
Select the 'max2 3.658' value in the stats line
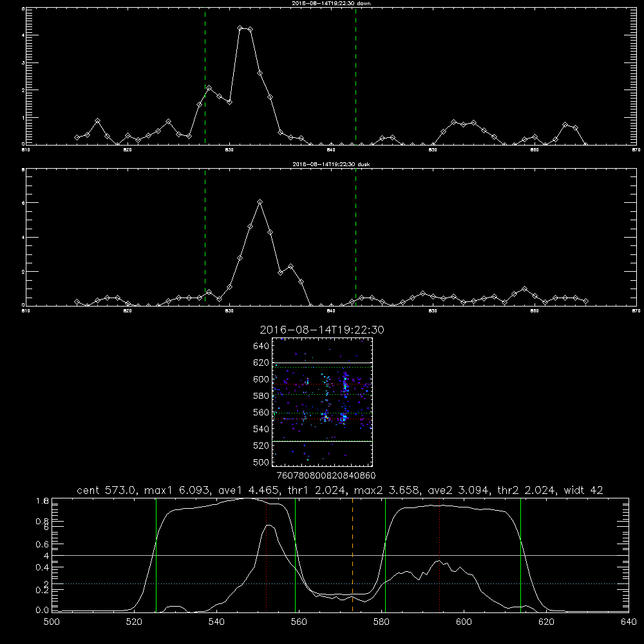click(x=386, y=490)
